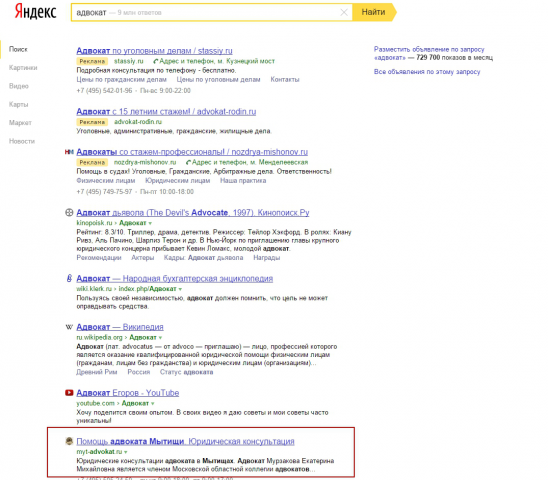Click the Реклама label under stassiy.ru ad
This screenshot has width=548, height=480.
click(92, 62)
